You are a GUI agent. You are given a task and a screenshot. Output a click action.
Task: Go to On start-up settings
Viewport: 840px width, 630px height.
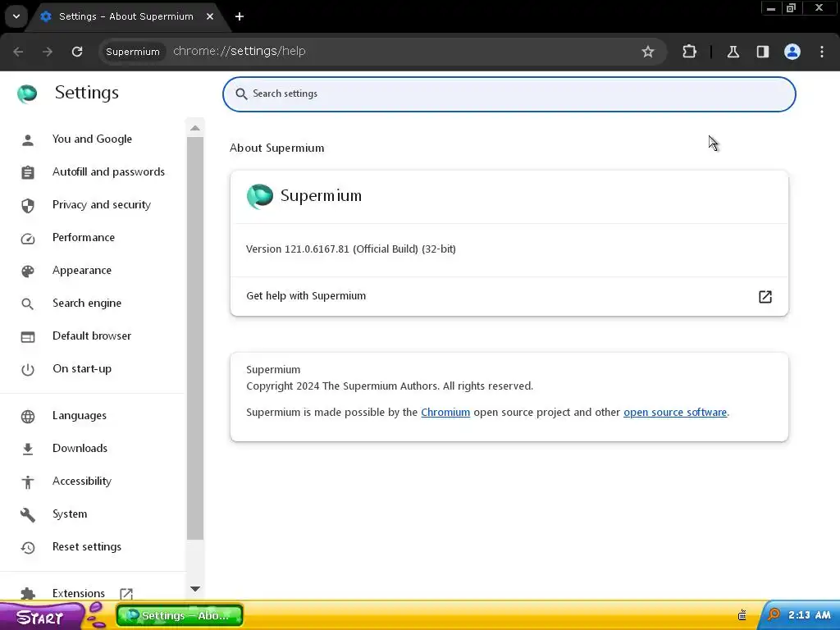coord(82,368)
